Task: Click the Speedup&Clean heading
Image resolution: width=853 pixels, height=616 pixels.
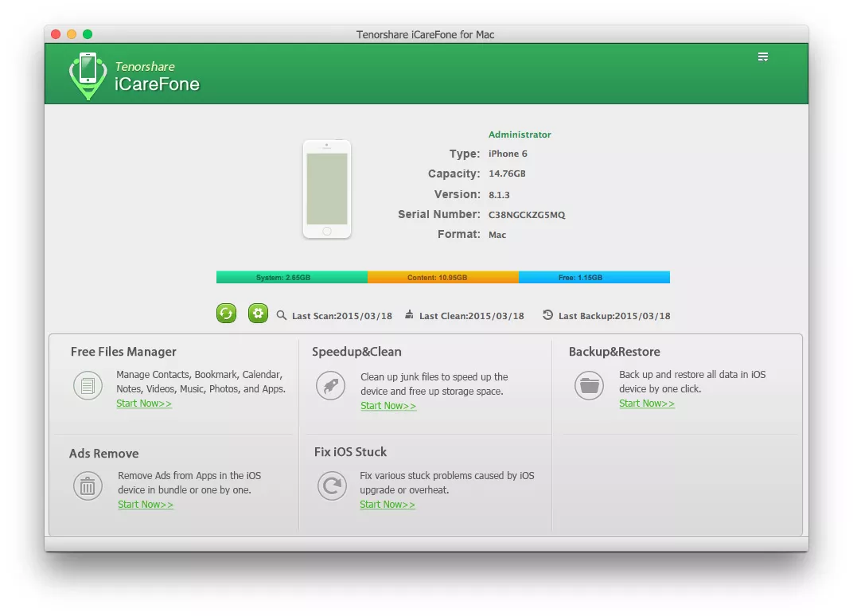Action: click(x=356, y=352)
